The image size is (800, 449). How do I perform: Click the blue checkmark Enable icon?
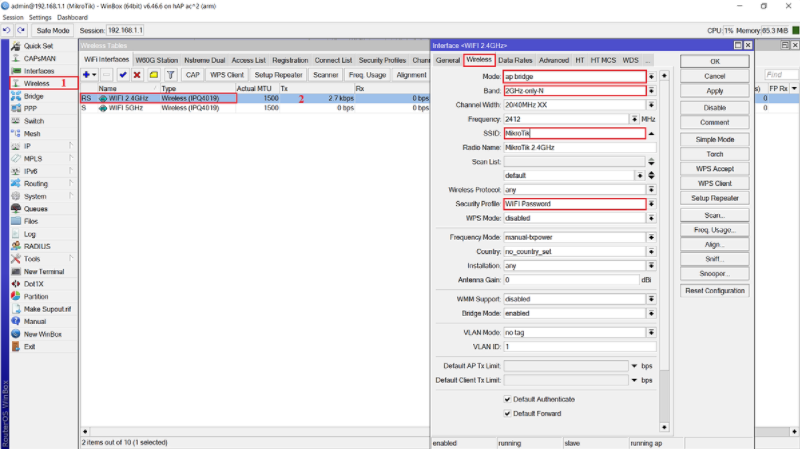click(x=122, y=75)
